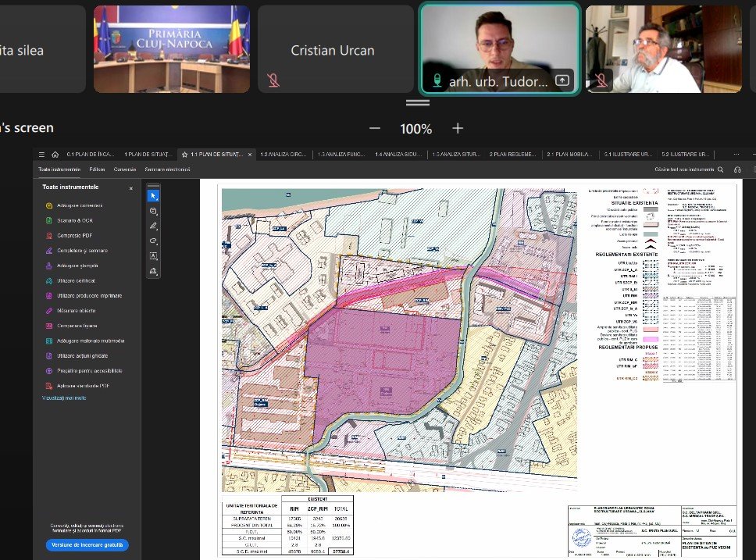Screen dimensions: 756x560
Task: Follow the Vizualizați mai multe link
Action: point(64,398)
